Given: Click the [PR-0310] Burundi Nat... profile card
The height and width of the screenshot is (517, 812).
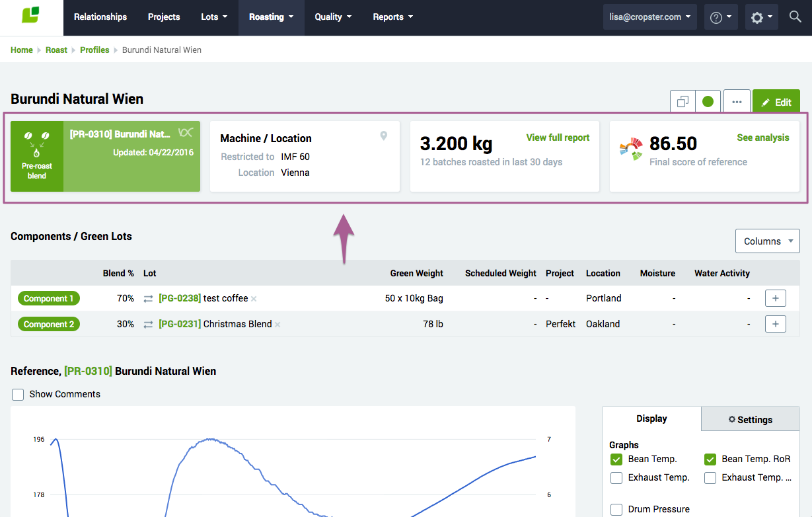Looking at the screenshot, I should pyautogui.click(x=106, y=156).
